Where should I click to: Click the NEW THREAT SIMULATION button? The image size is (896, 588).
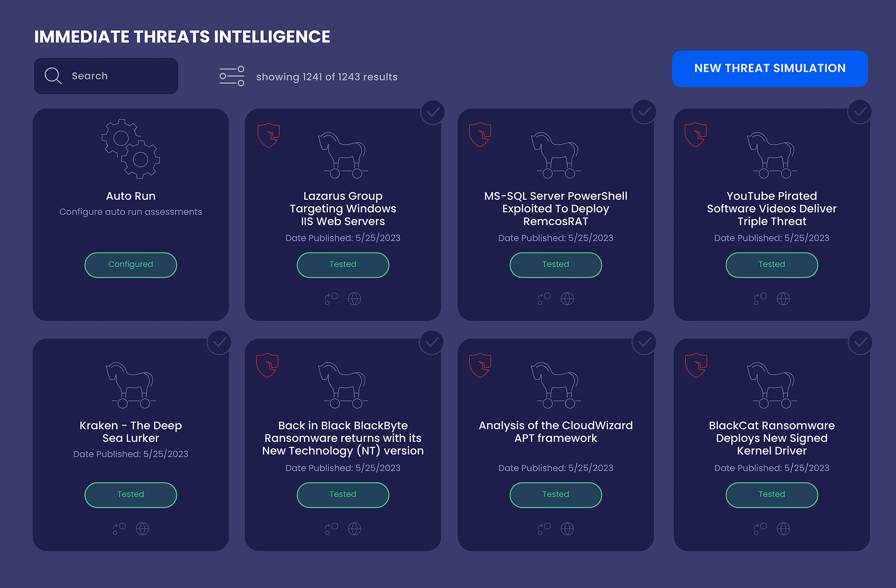[770, 69]
